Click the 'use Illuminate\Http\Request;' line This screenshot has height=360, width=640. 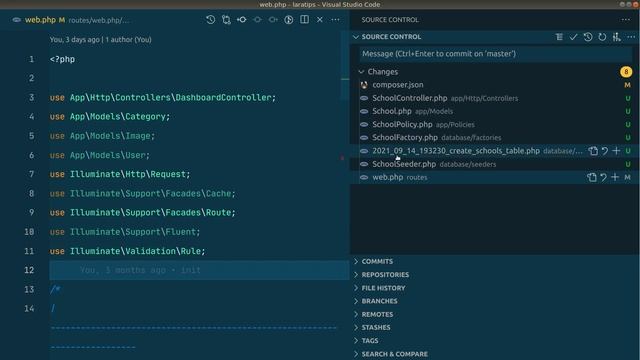click(120, 174)
